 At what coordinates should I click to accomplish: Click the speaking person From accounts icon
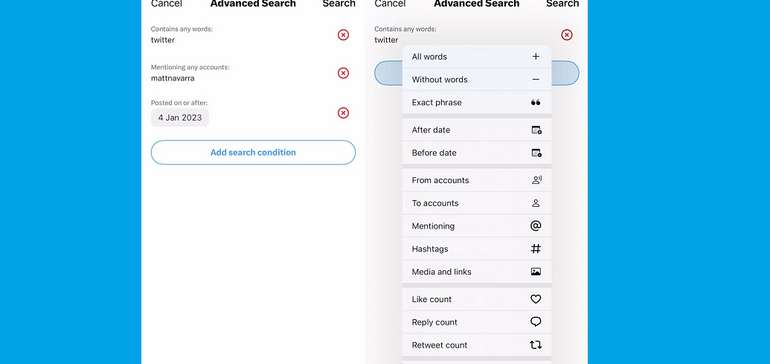click(536, 180)
